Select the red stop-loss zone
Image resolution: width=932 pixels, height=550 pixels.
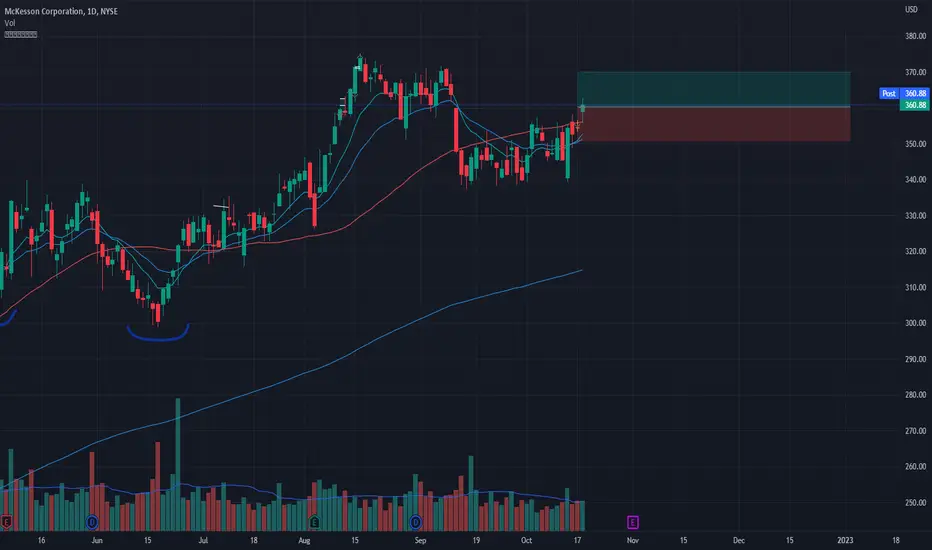coord(713,124)
